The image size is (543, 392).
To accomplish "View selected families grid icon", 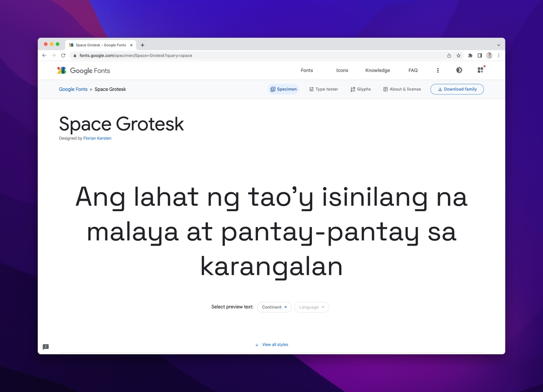I will tap(481, 70).
